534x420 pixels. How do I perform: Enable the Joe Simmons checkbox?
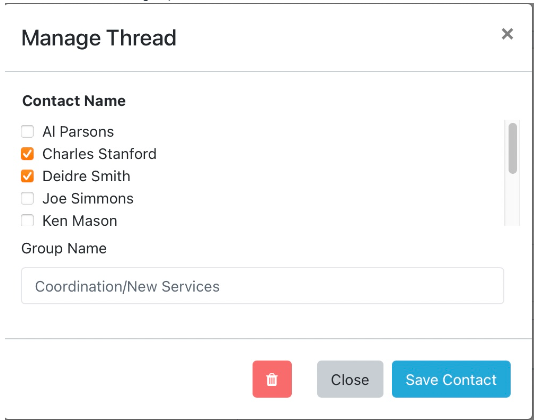point(27,198)
